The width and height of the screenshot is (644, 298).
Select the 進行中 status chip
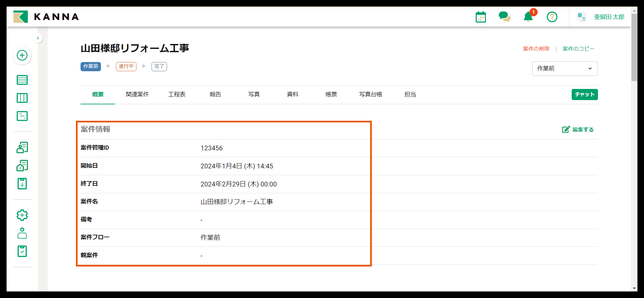(x=126, y=66)
